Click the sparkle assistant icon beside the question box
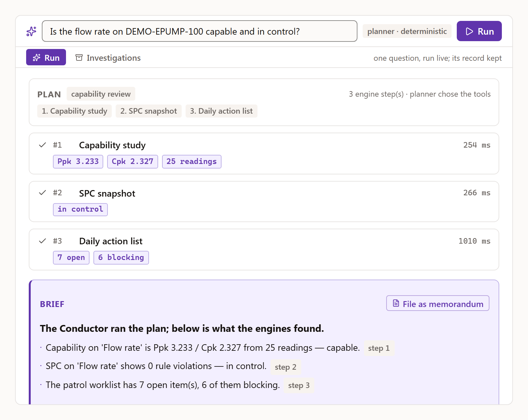Screen dimensions: 528x420 [31, 31]
